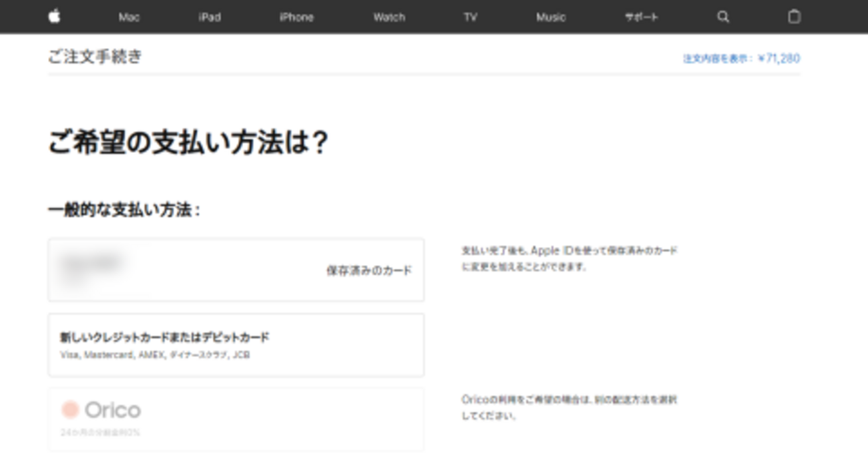
Task: Select the Orico payment option
Action: point(236,419)
